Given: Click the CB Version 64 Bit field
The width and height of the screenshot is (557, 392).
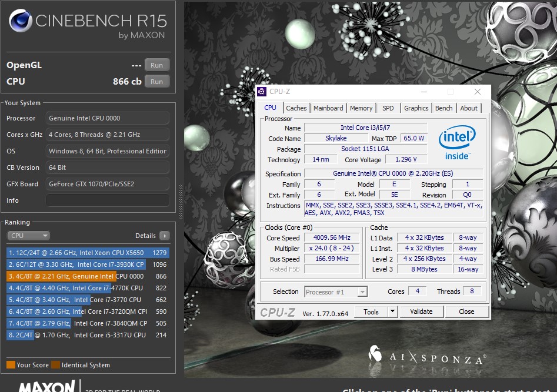Looking at the screenshot, I should (x=107, y=167).
